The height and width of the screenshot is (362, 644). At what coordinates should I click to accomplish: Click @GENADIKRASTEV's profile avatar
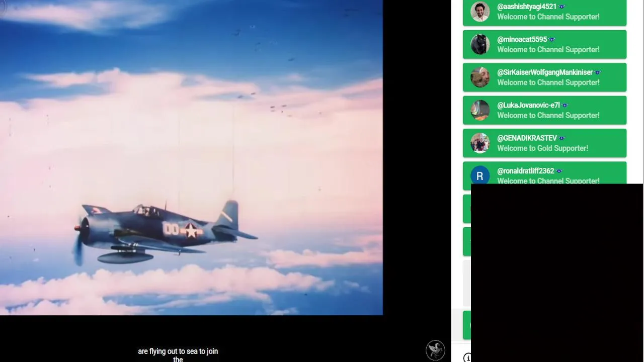click(x=480, y=143)
